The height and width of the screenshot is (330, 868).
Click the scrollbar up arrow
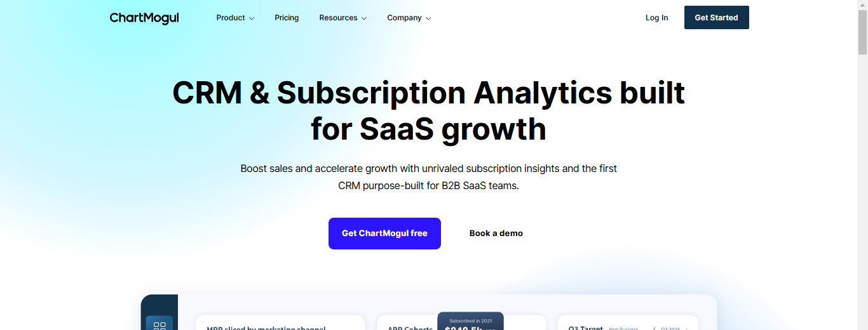[x=862, y=5]
